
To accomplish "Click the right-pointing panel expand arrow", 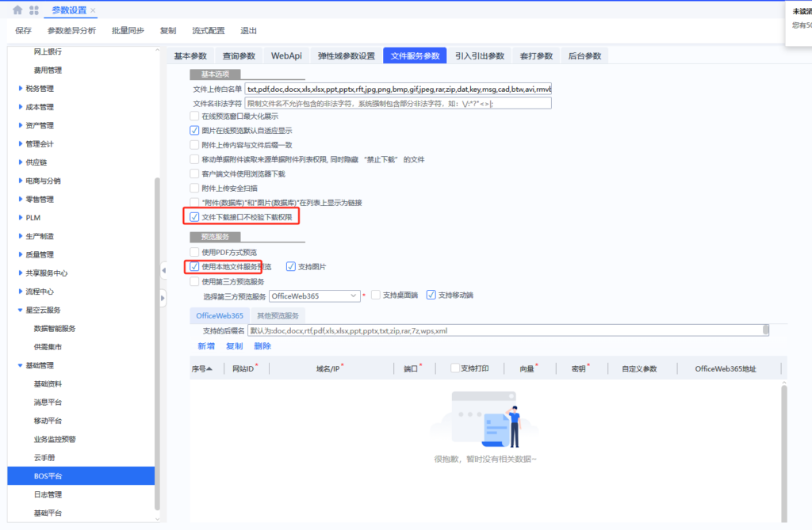I will point(163,298).
